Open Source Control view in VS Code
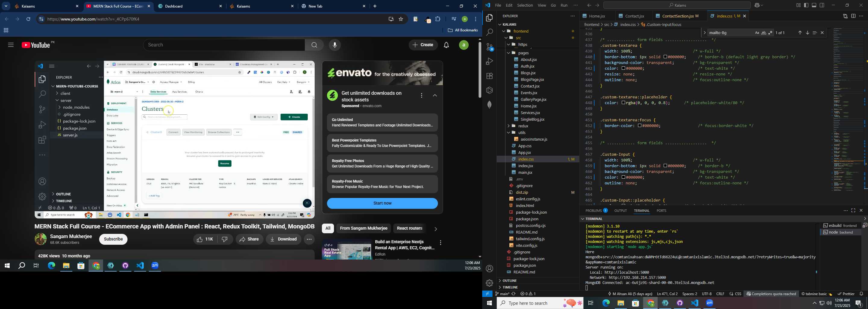This screenshot has width=868, height=309. click(489, 47)
